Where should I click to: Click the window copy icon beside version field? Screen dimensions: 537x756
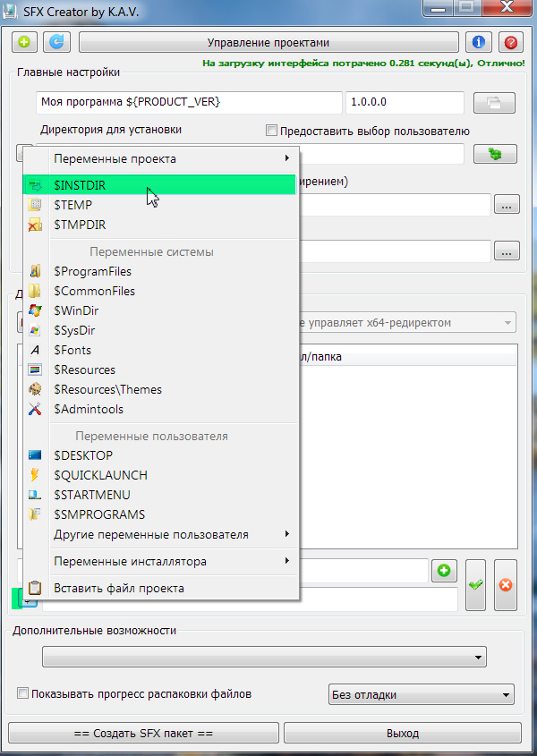tap(495, 103)
